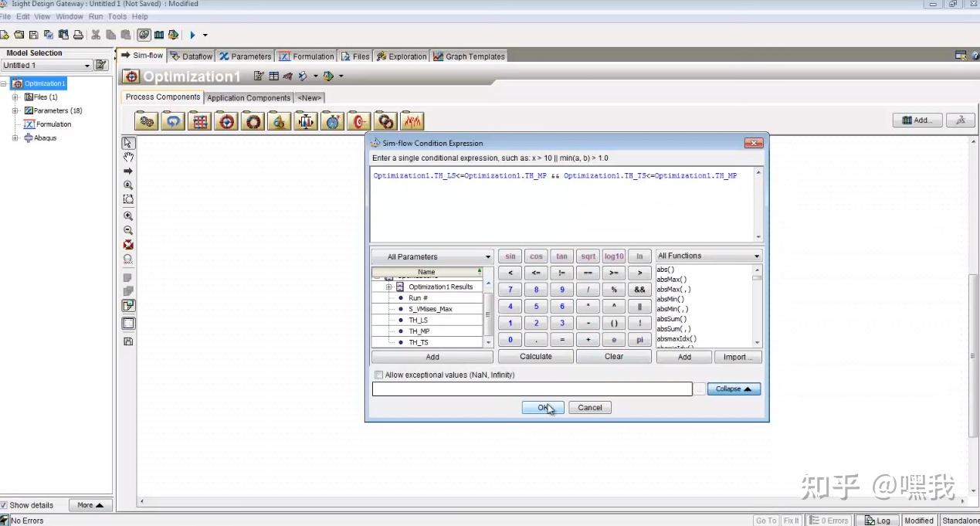The width and height of the screenshot is (980, 526).
Task: Expand the Abaqus tree node
Action: [x=15, y=138]
